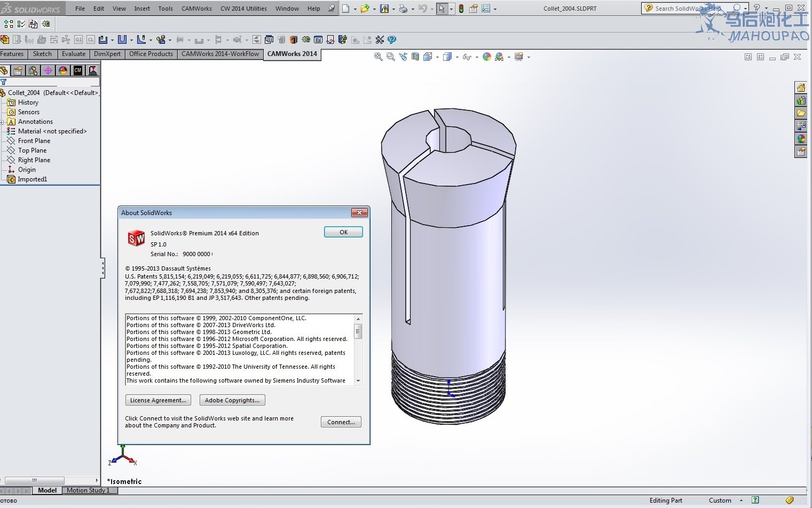Open the Hide/Show Items dropdown arrow
Image resolution: width=812 pixels, height=508 pixels.
[x=477, y=57]
